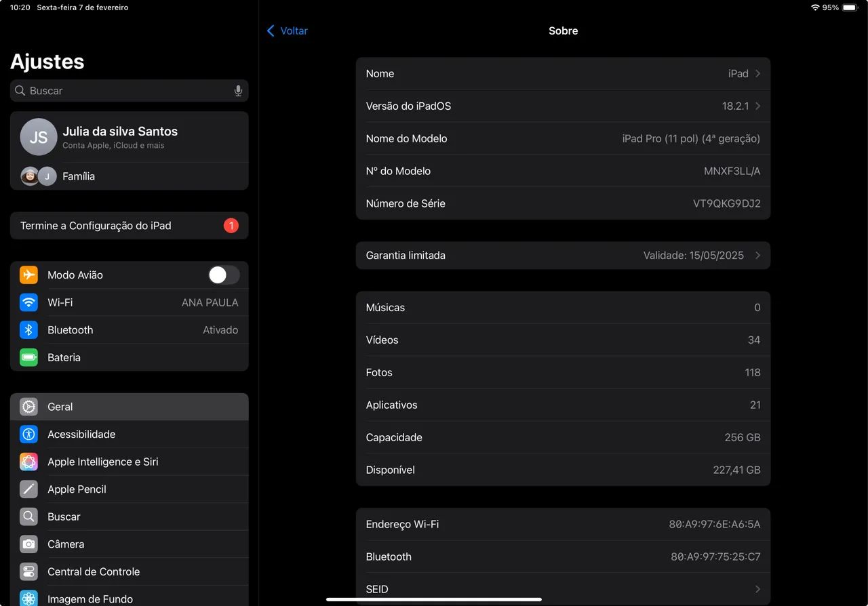Open Câmera settings

[x=130, y=544]
